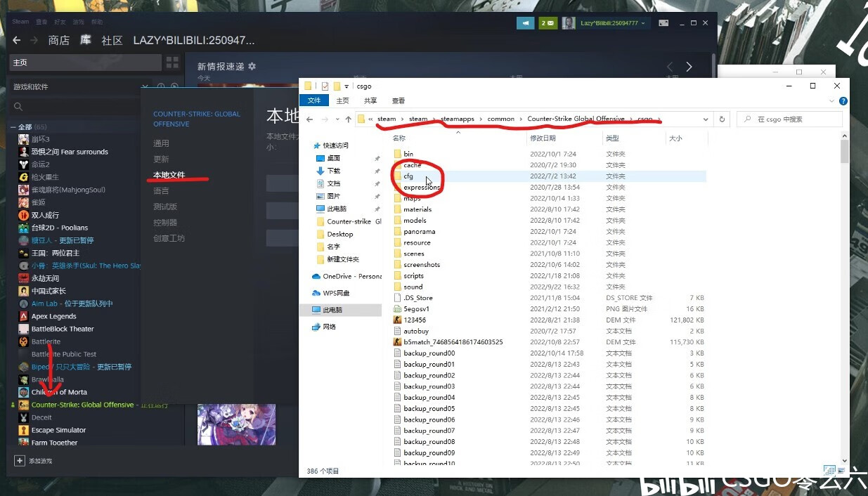Screen dimensions: 868x496
Task: Select the 永劫无间 game icon
Action: tap(24, 278)
